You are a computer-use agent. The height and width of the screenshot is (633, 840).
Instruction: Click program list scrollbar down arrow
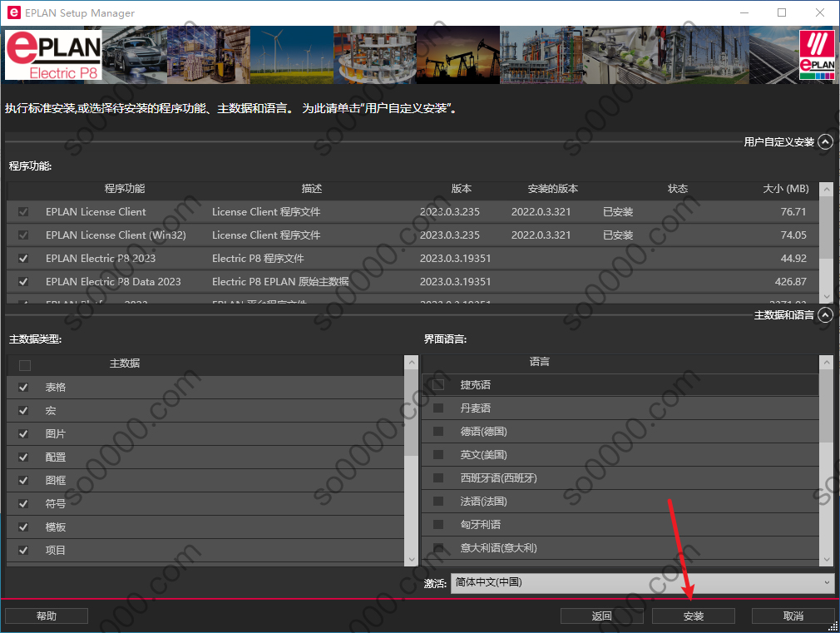click(827, 297)
